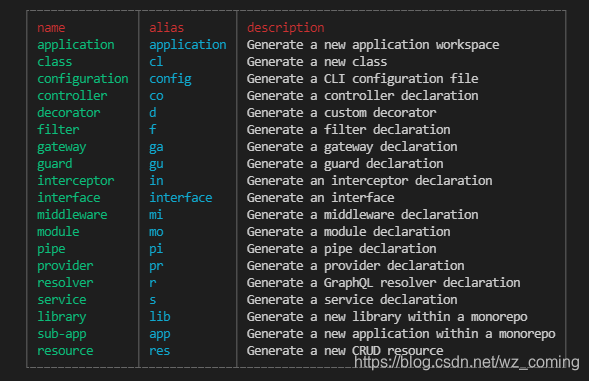
Task: Click the 'name' column header
Action: point(51,28)
